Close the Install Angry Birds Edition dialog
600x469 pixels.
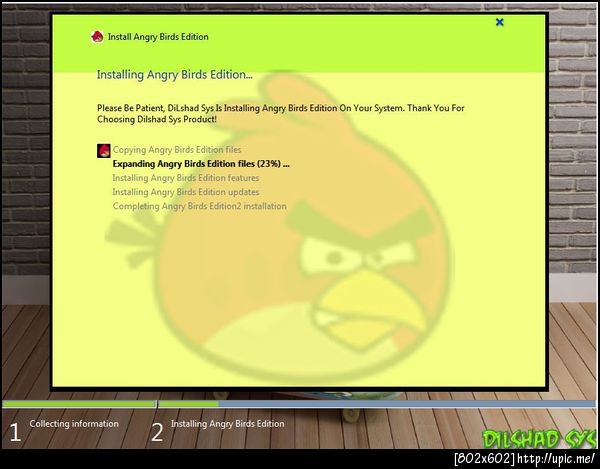499,22
